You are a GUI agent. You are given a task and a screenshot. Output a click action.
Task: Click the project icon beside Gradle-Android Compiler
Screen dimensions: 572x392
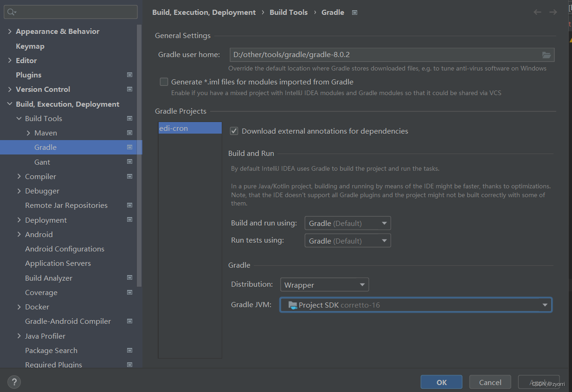(x=129, y=321)
